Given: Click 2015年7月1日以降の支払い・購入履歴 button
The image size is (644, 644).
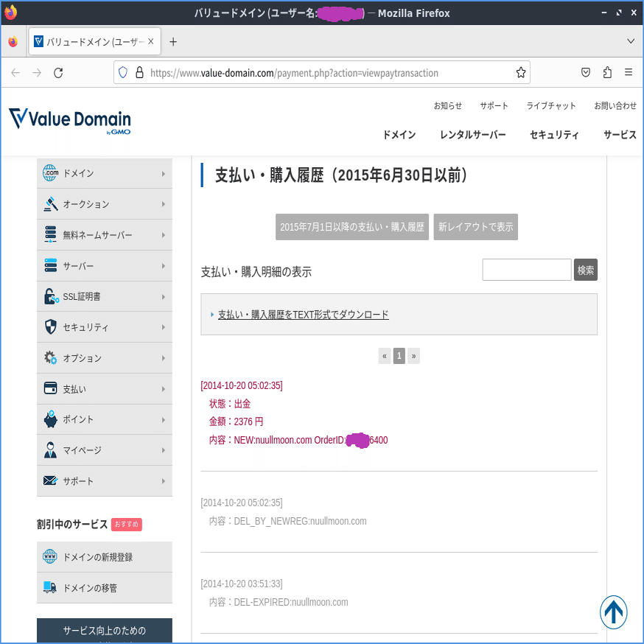Looking at the screenshot, I should [352, 227].
